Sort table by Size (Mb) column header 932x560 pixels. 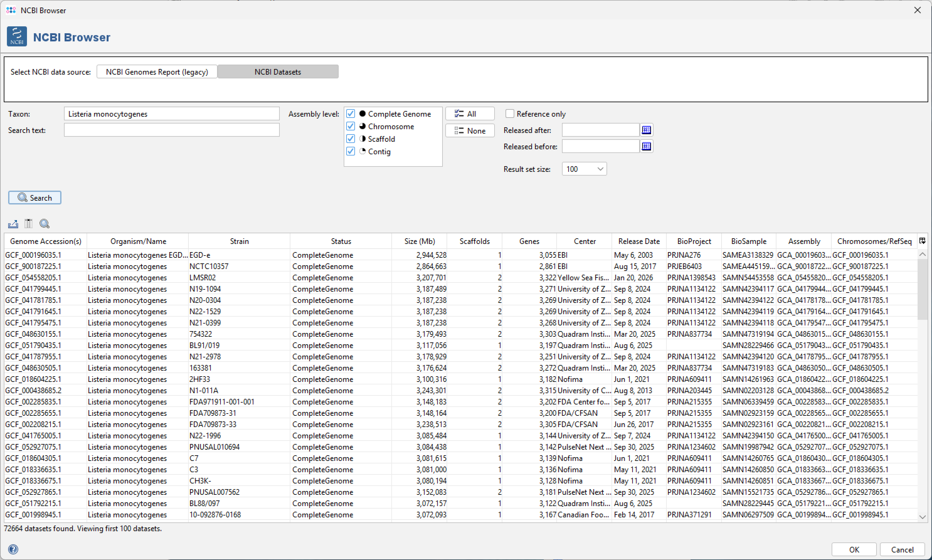coord(419,241)
